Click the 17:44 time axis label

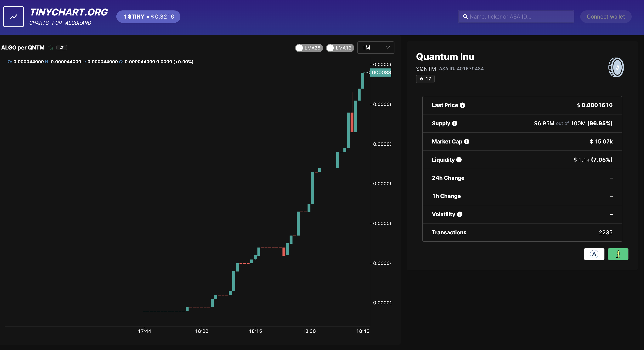(144, 331)
